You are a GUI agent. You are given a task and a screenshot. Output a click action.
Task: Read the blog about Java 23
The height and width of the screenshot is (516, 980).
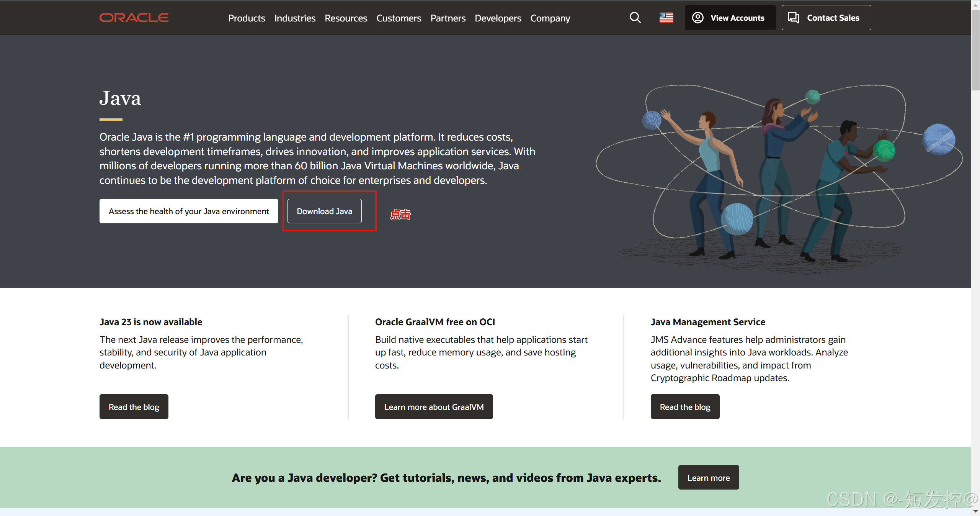pos(134,407)
